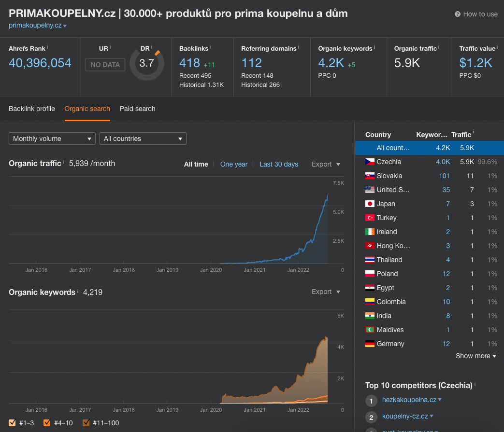Open Referring domains count 112
The image size is (504, 432).
click(252, 63)
